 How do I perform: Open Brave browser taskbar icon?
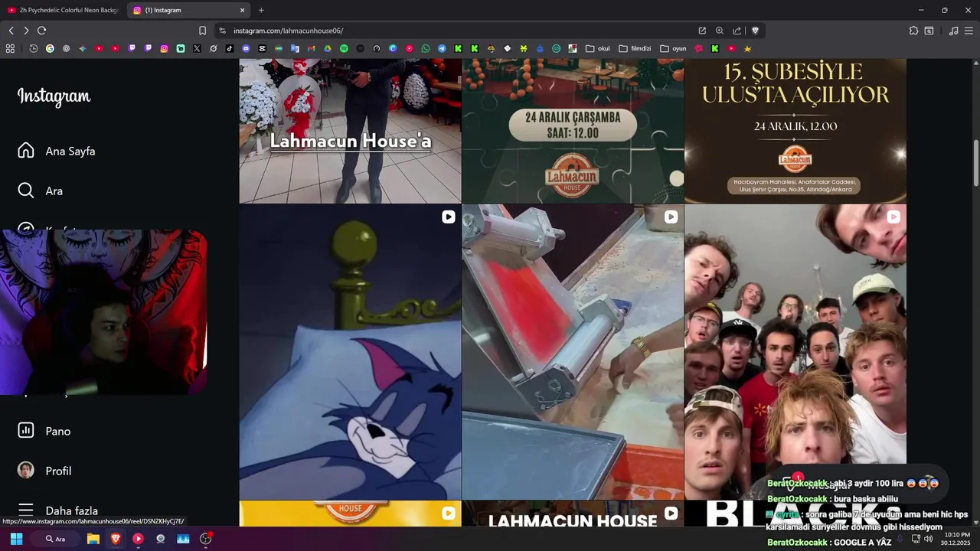(x=116, y=539)
